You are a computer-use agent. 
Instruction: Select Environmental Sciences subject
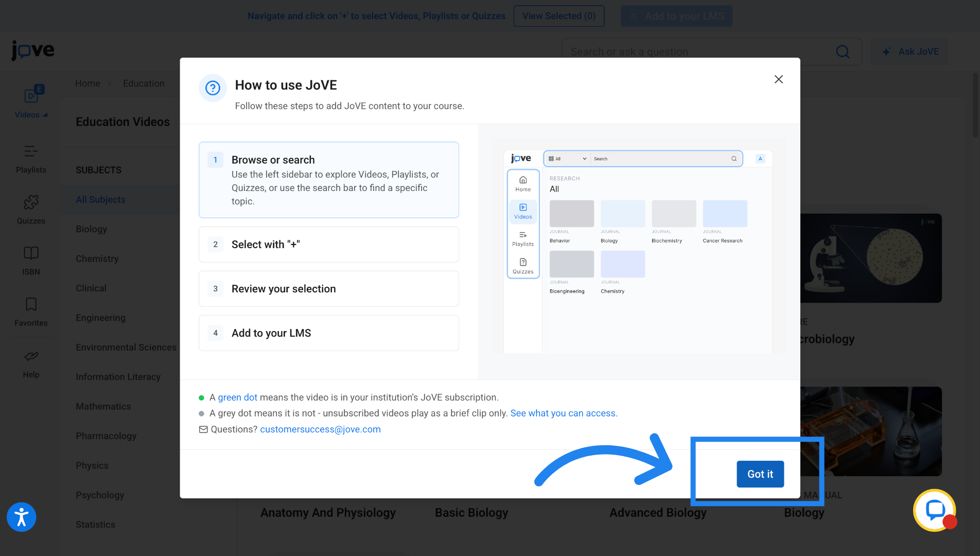click(x=126, y=347)
